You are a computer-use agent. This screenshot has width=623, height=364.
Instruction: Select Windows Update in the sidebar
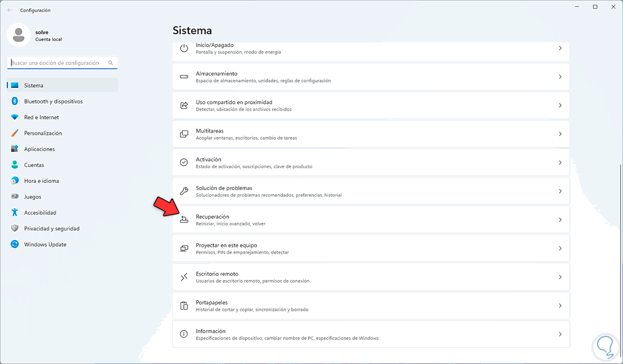(x=45, y=244)
